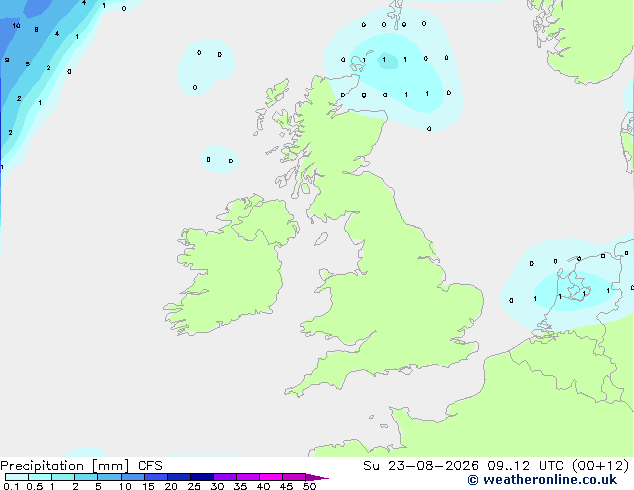The image size is (634, 490).
Task: Click the legend swatch between 25 and 30
Action: click(x=201, y=477)
